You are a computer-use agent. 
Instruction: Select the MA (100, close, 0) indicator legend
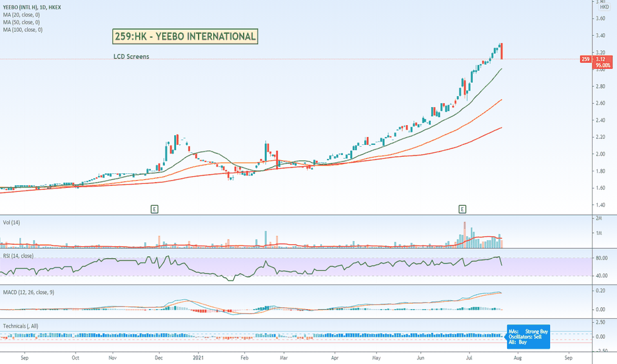(x=23, y=30)
